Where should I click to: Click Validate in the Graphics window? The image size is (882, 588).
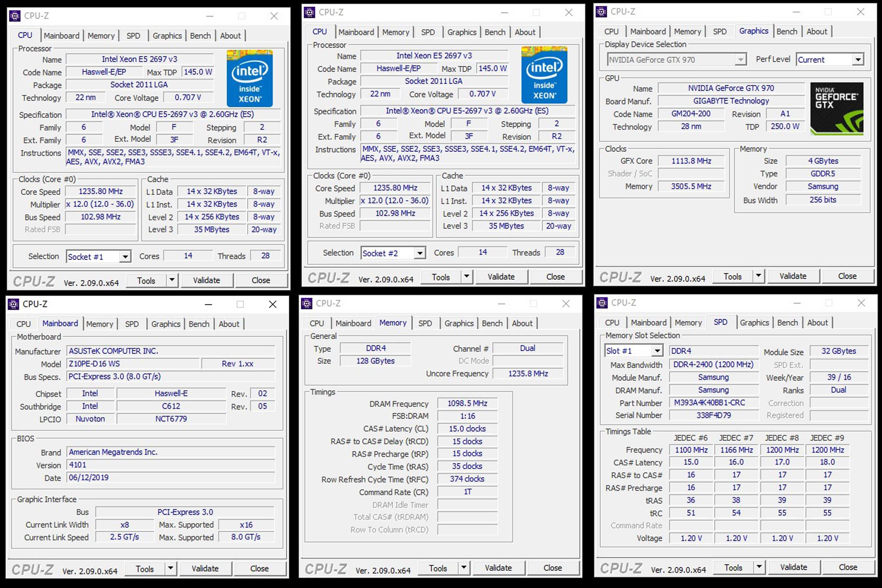[793, 276]
